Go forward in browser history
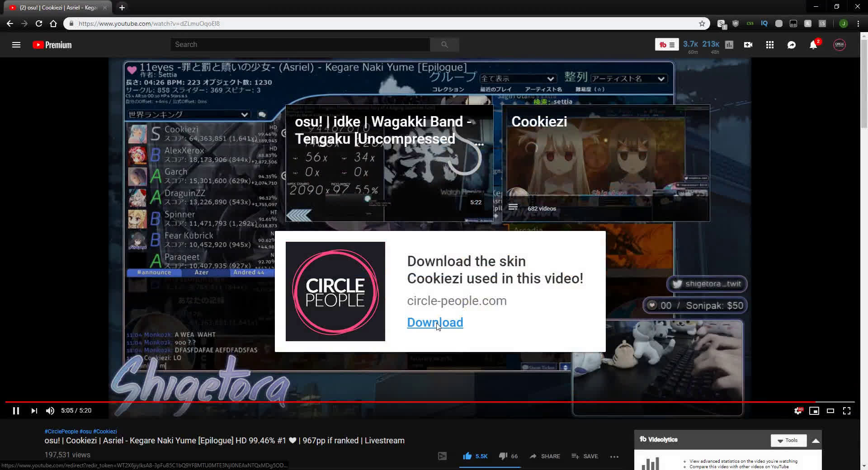Screen dimensions: 868x470 point(24,23)
